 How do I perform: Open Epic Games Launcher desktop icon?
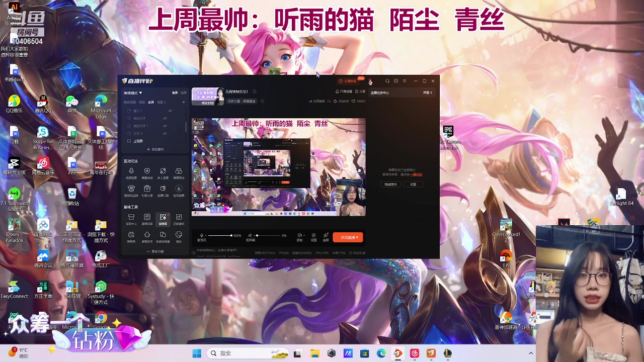(448, 138)
